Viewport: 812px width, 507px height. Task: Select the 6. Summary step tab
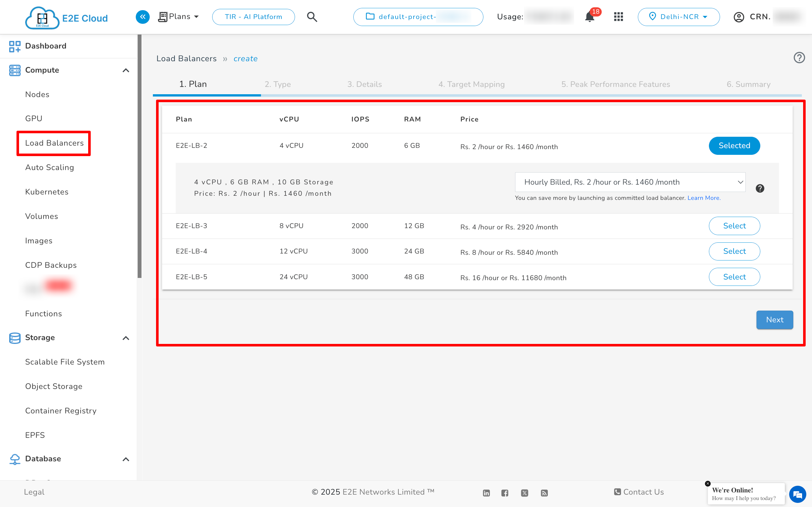[x=748, y=84]
